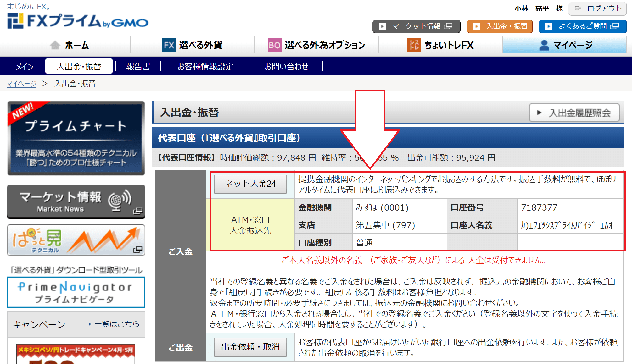Click external-window icon on Market News banner
Image resolution: width=632 pixels, height=364 pixels.
pos(138,211)
